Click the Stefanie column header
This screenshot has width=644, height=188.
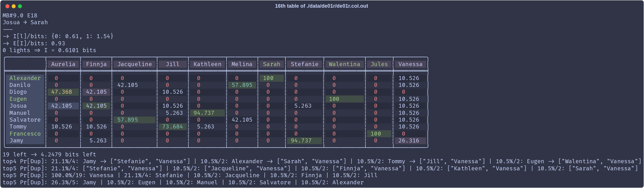[x=304, y=64]
